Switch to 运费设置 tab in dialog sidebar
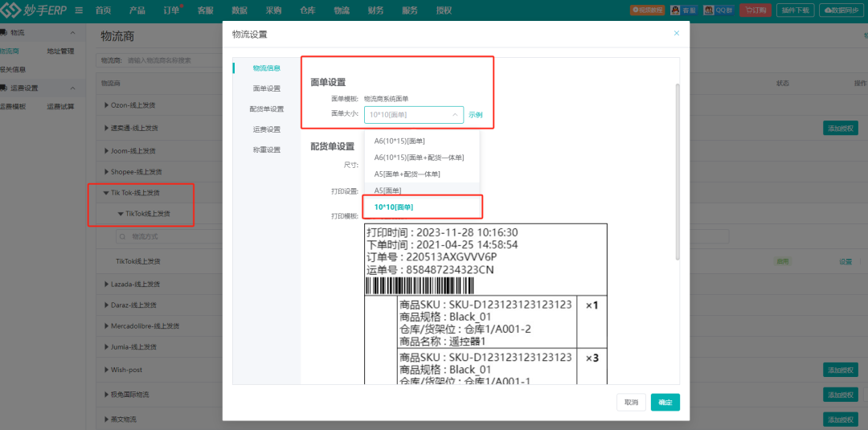 coord(266,129)
